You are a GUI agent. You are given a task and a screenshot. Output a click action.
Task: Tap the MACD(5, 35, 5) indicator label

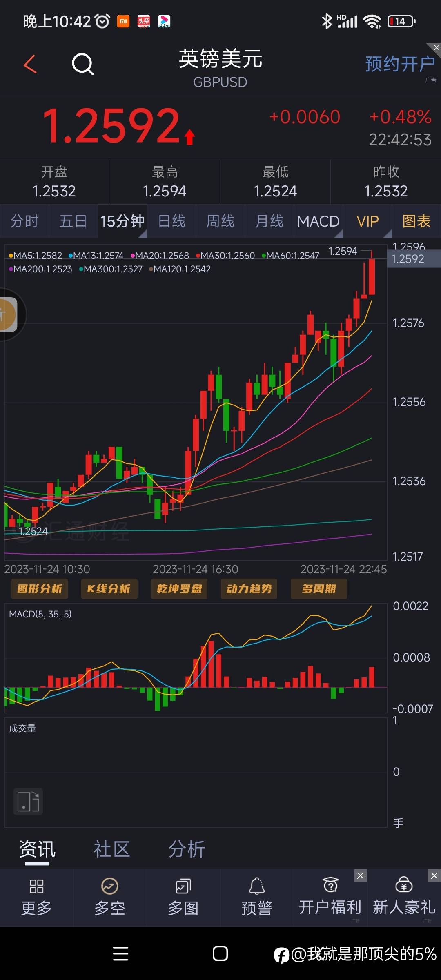40,614
